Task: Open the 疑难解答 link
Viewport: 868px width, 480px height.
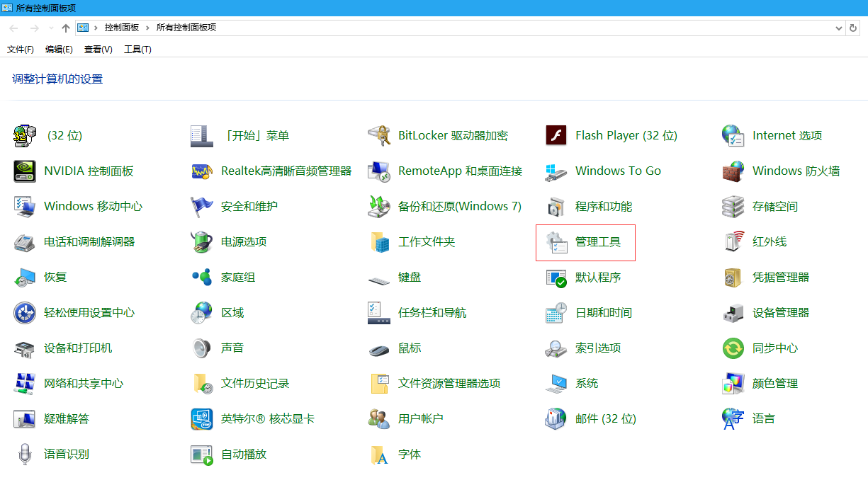Action: [67, 418]
